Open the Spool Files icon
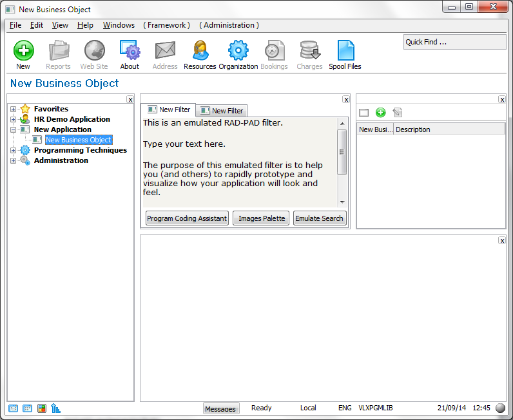 [x=345, y=51]
